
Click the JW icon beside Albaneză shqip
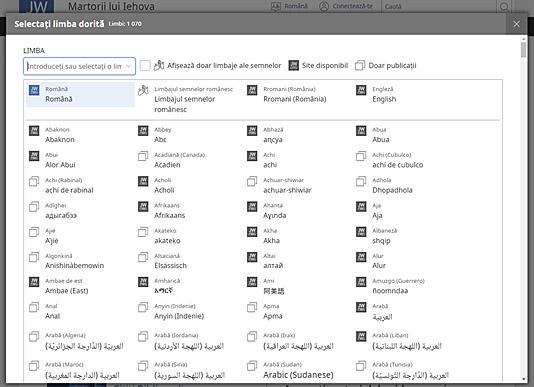pyautogui.click(x=361, y=232)
